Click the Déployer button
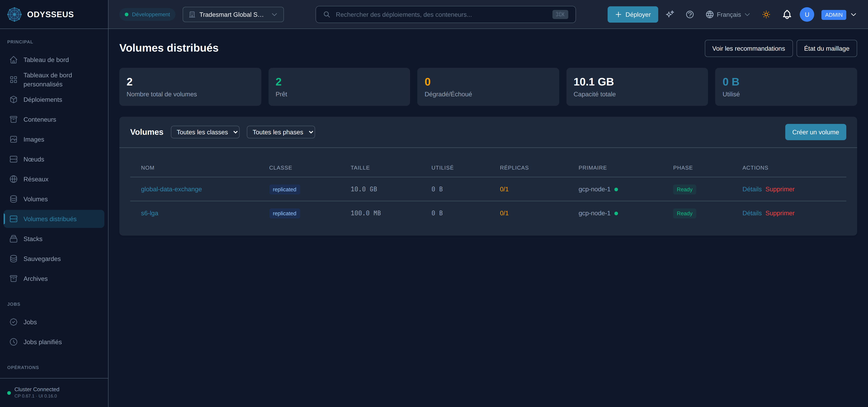Viewport: 868px width, 407px height. (632, 14)
